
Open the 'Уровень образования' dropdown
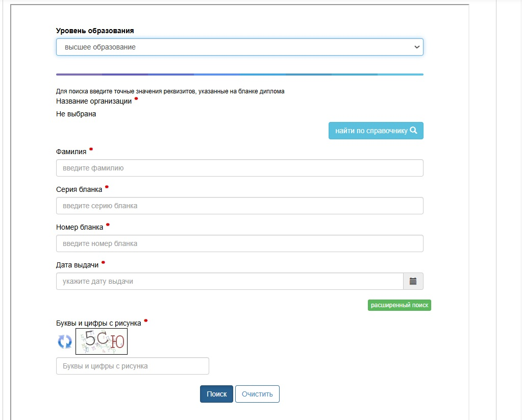pos(239,47)
